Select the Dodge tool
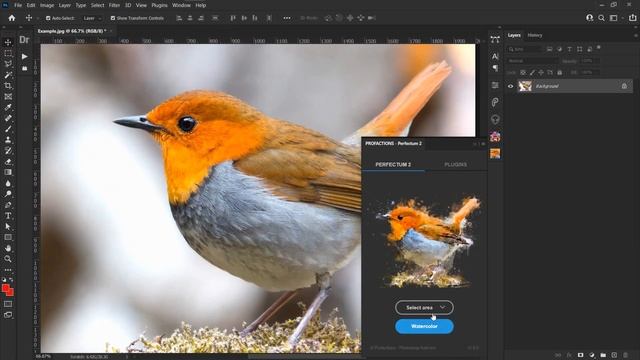This screenshot has width=640, height=360. 8,194
